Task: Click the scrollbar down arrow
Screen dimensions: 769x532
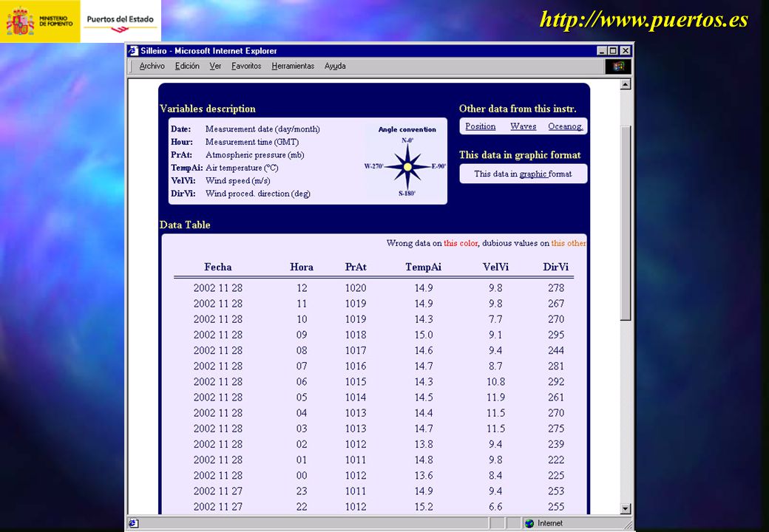Action: (626, 508)
